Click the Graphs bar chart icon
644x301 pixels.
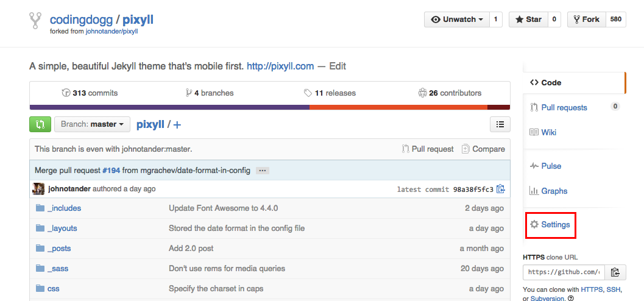534,191
